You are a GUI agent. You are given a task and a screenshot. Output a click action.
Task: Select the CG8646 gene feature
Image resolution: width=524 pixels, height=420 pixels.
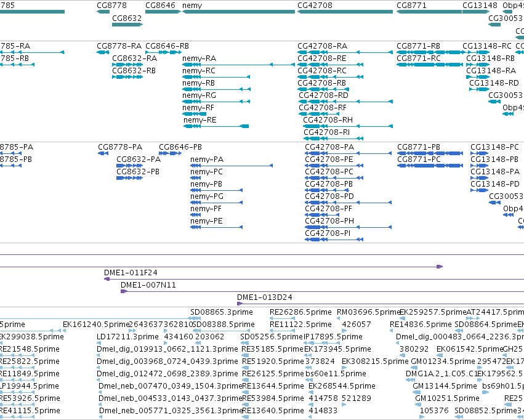[x=163, y=12]
